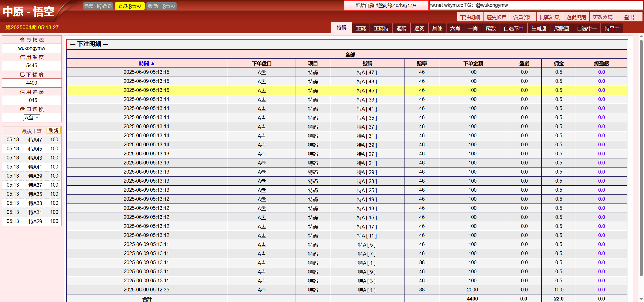The height and width of the screenshot is (302, 644).
Task: Open 更改密碼 page
Action: [x=603, y=17]
